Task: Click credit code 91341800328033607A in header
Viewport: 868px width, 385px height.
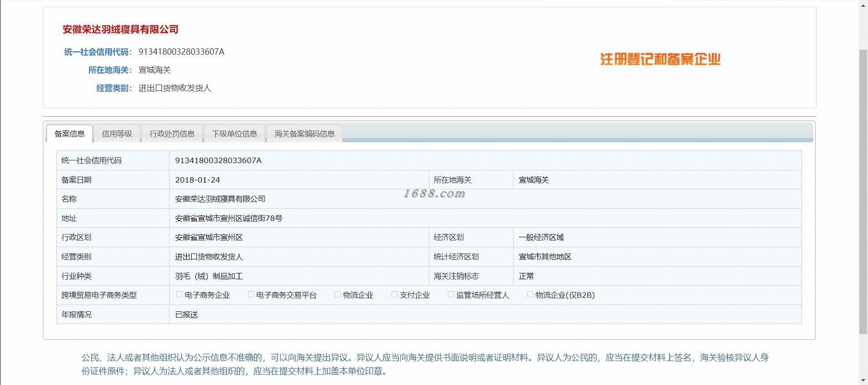Action: [181, 52]
